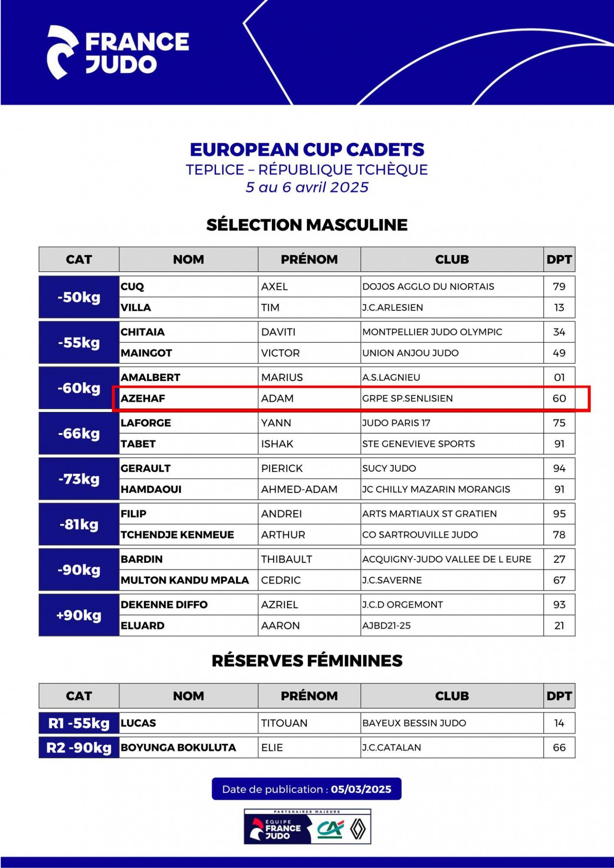The height and width of the screenshot is (868, 614).
Task: Select the TCHENDJE KENMEUE name cell
Action: coord(188,535)
